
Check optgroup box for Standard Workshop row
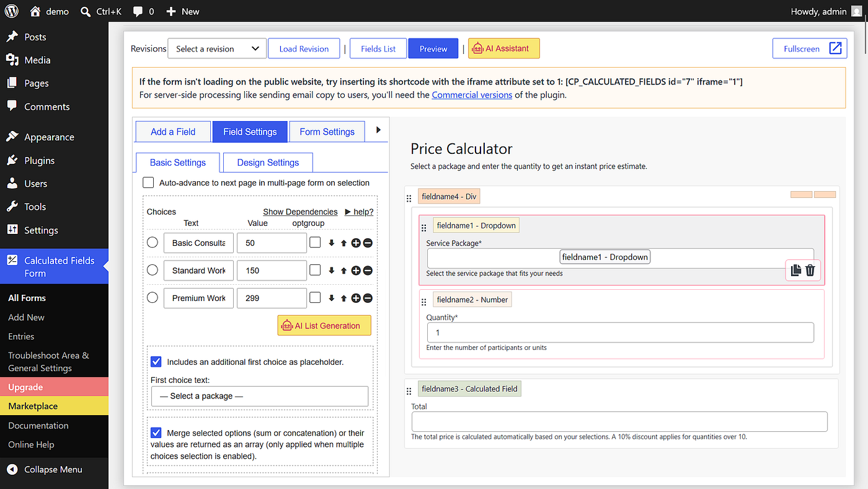pos(315,270)
